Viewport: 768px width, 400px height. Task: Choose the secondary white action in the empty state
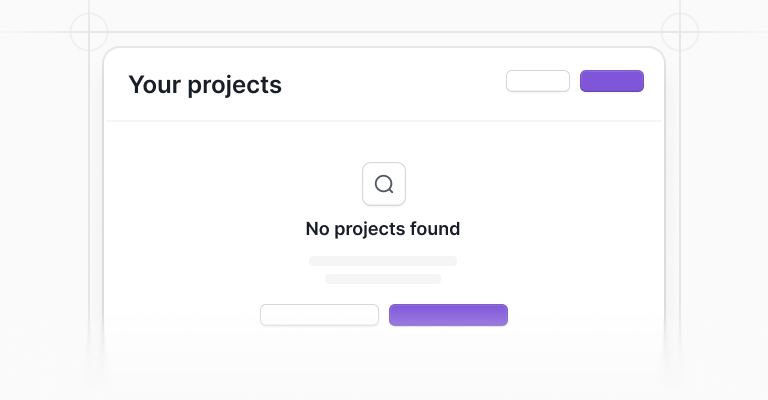(x=319, y=315)
